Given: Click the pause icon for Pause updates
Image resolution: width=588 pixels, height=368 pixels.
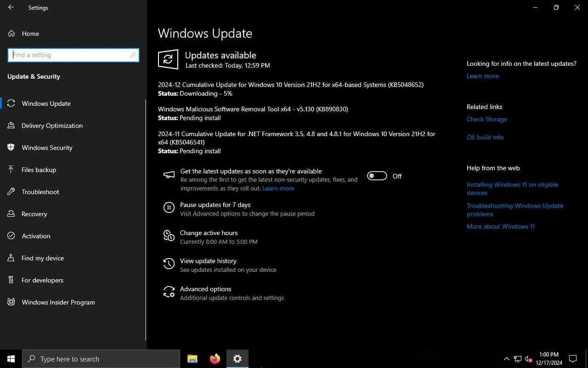Looking at the screenshot, I should [169, 208].
